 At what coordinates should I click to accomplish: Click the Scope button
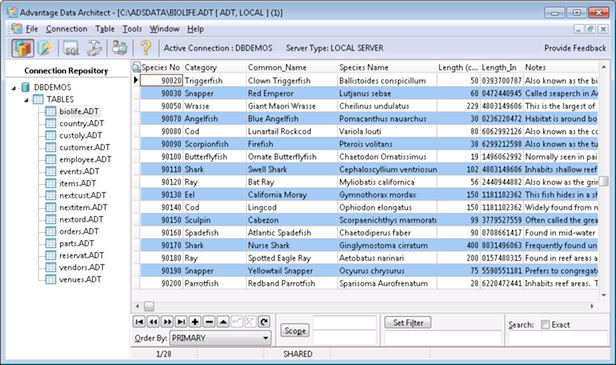295,331
